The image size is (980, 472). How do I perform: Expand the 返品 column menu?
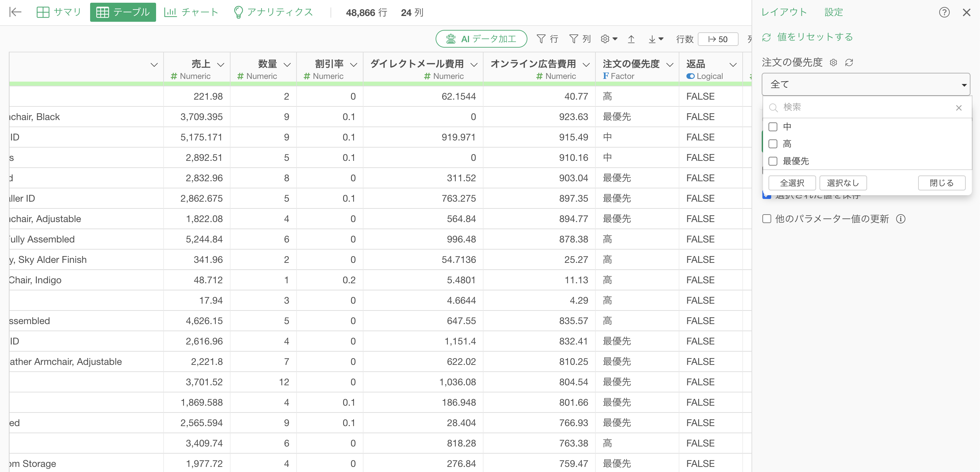coord(733,65)
